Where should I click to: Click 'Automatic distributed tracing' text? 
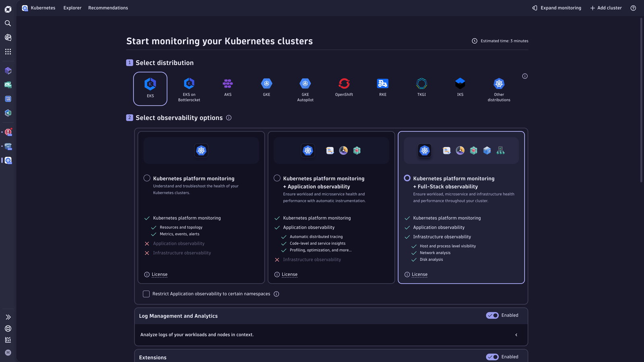tap(316, 237)
